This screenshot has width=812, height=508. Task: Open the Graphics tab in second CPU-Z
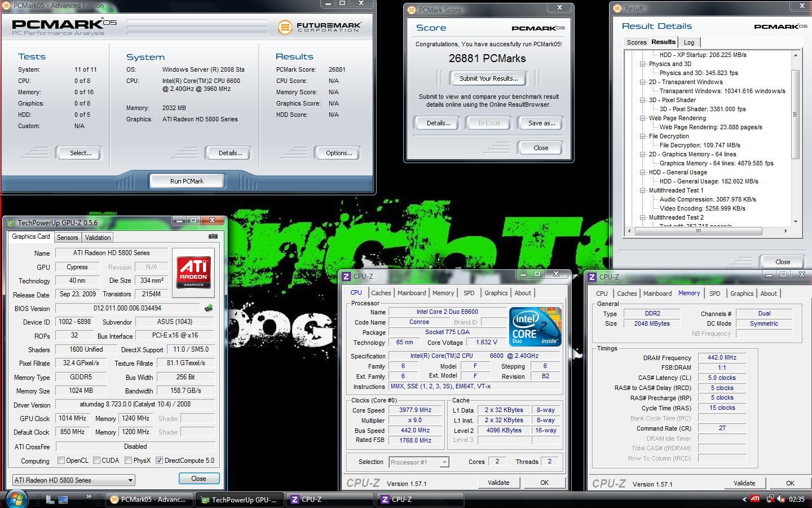pyautogui.click(x=742, y=294)
